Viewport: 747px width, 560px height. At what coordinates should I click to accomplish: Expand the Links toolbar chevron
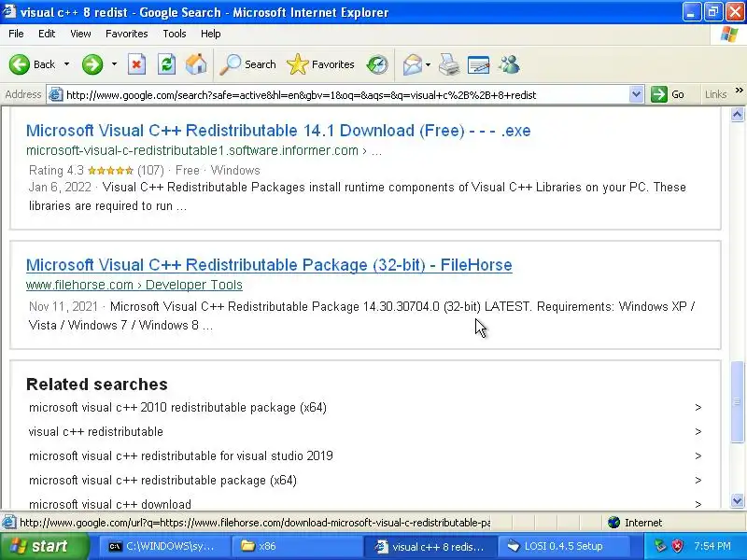[x=739, y=91]
